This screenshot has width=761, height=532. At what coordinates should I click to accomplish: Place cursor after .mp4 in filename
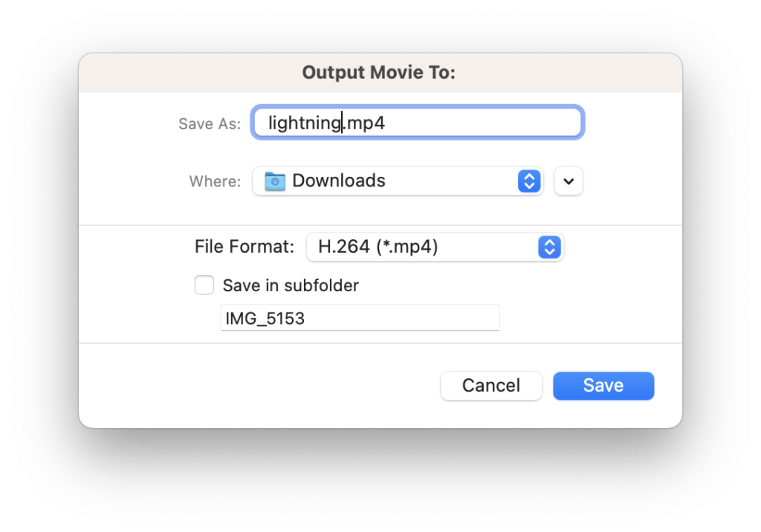click(x=386, y=123)
